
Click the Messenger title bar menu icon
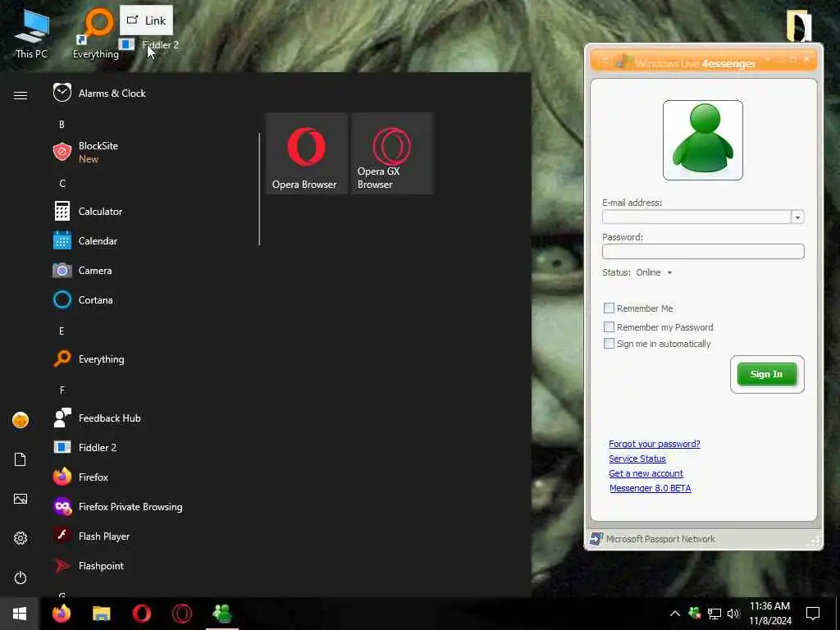605,61
